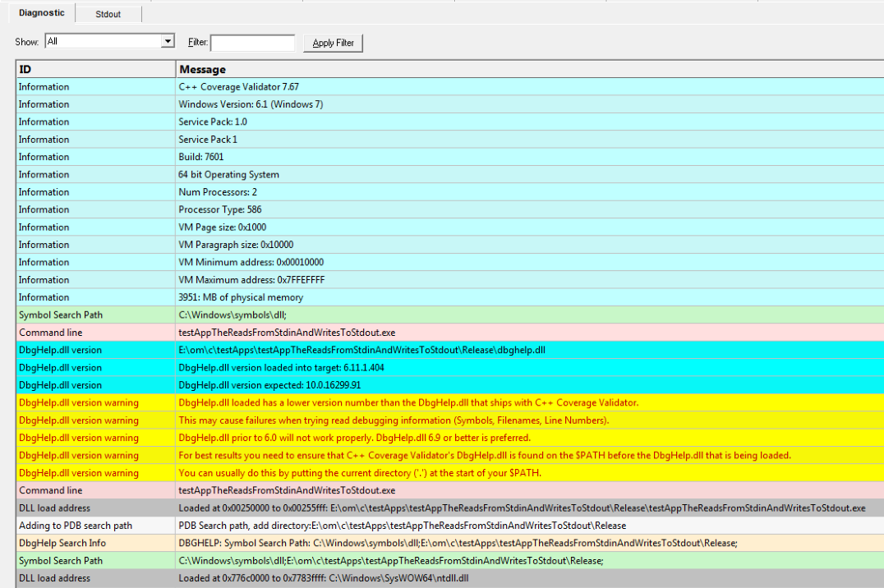
Task: Select the Symbol Search Path cell above Command line
Action: pos(96,315)
